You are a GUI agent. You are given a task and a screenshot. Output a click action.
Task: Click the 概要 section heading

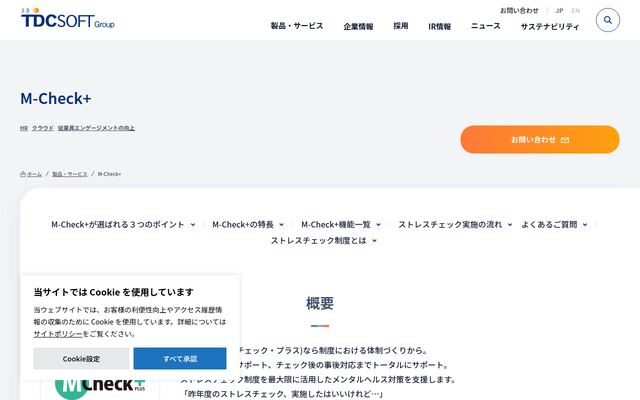320,303
